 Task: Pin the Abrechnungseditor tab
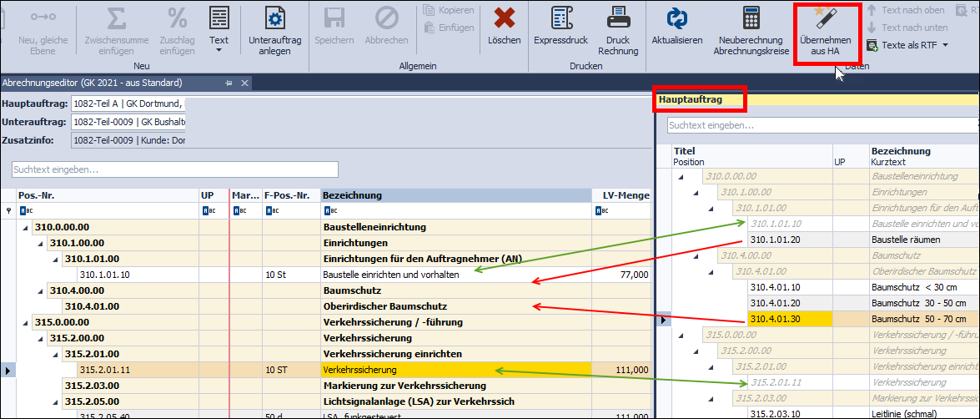tap(229, 83)
